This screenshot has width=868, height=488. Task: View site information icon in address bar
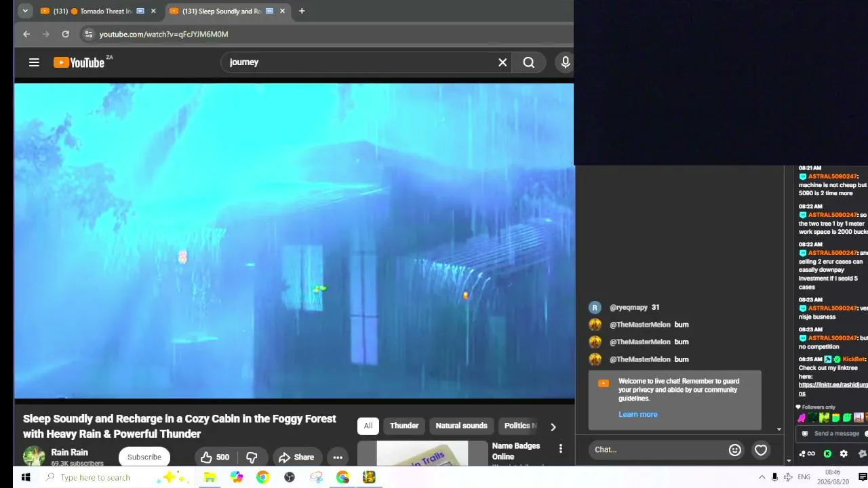tap(88, 34)
